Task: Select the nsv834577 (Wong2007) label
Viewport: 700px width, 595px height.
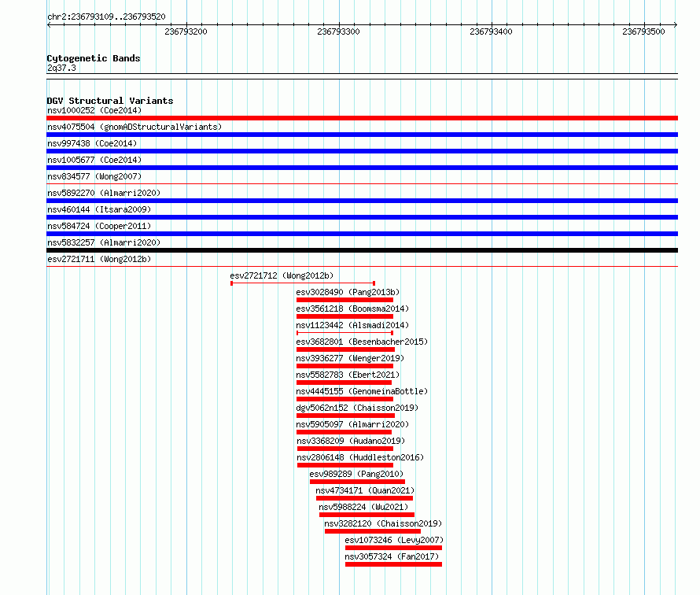Action: (x=94, y=176)
